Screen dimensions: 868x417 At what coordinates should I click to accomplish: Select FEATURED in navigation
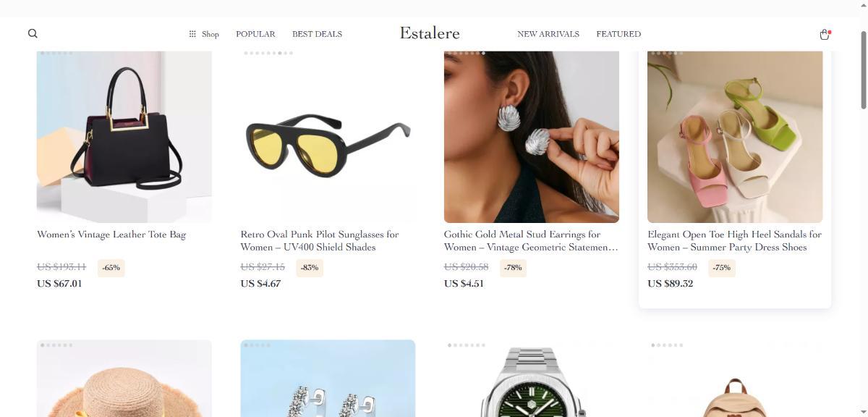pyautogui.click(x=618, y=34)
